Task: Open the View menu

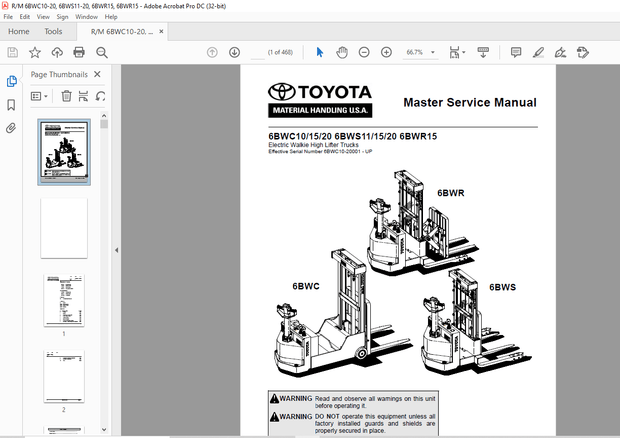Action: [x=43, y=17]
